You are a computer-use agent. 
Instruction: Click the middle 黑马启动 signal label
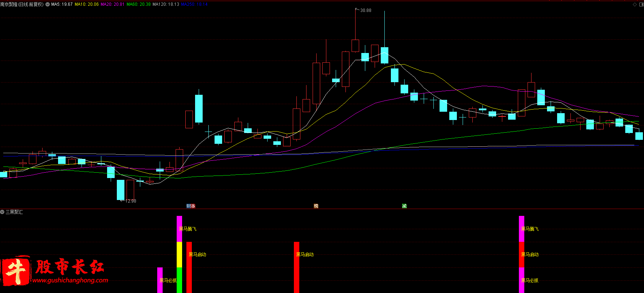[305, 254]
